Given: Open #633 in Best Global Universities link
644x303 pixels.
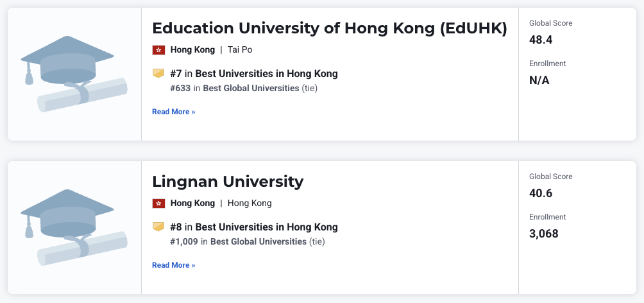Looking at the screenshot, I should click(235, 88).
